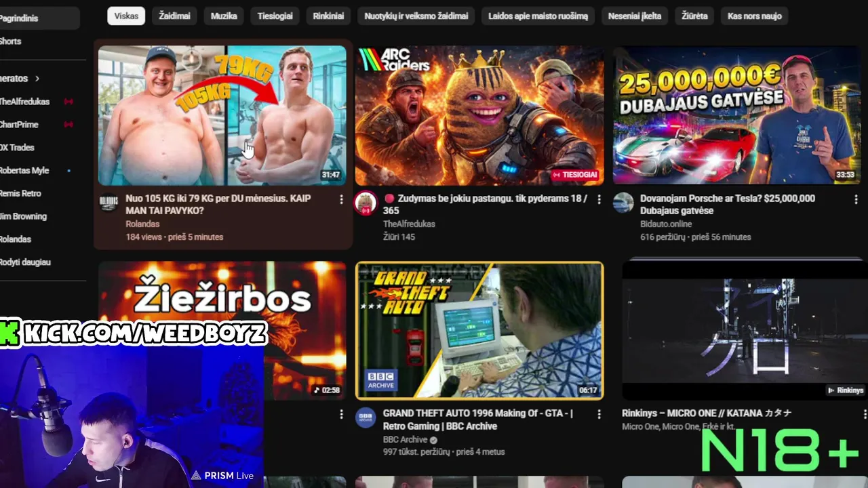Click title 'Rinkinys – MICRO ONE // KATANA'
This screenshot has width=868, height=488.
click(707, 413)
